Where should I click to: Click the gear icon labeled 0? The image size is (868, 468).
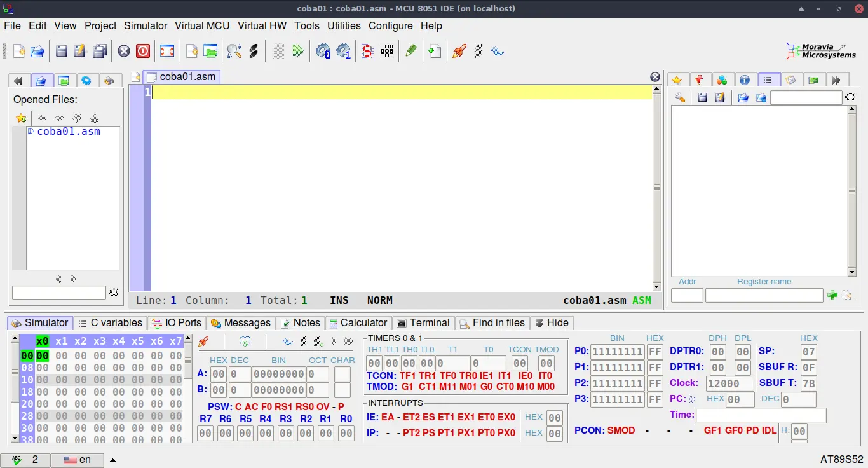[323, 52]
